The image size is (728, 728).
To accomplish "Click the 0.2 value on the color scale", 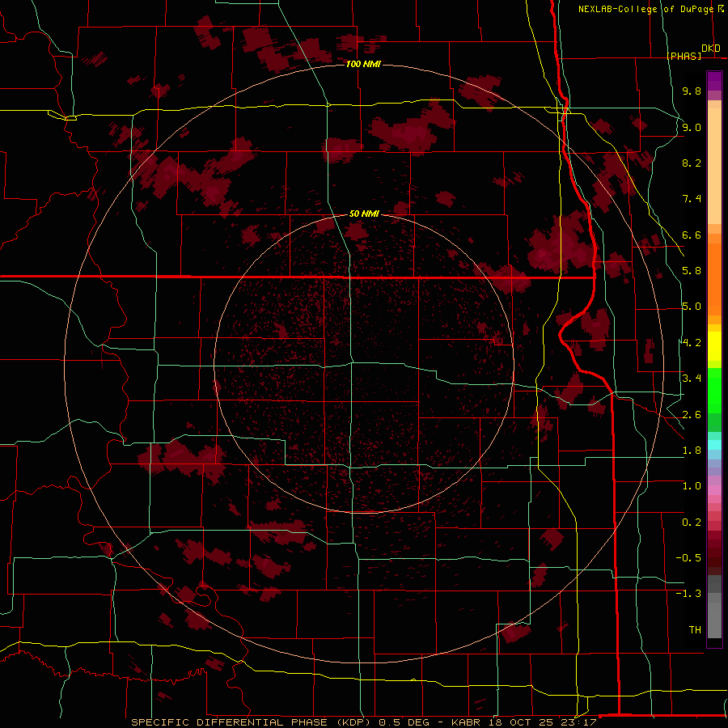I will [692, 523].
